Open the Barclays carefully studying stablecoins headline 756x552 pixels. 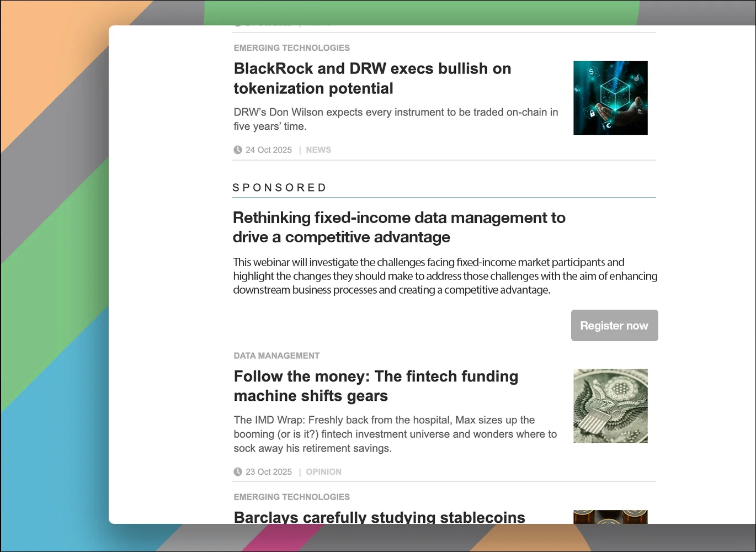[x=379, y=517]
